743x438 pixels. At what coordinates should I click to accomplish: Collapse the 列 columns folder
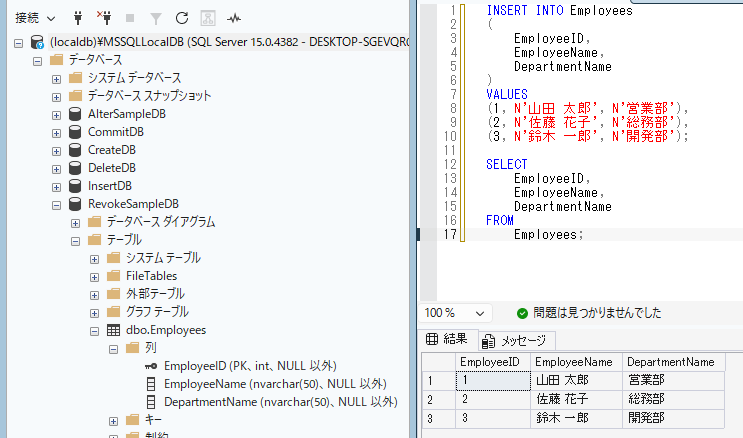point(113,349)
